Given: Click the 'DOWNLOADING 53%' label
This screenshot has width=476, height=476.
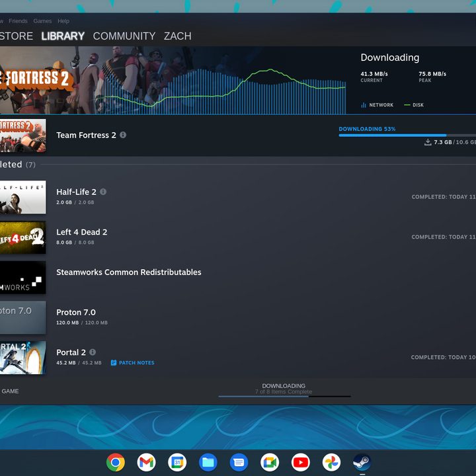Looking at the screenshot, I should tap(367, 129).
